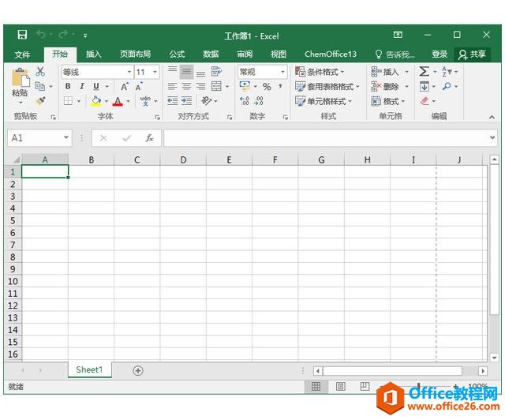Viewport: 505px width, 420px height.
Task: Toggle Underline formatting
Action: point(96,86)
